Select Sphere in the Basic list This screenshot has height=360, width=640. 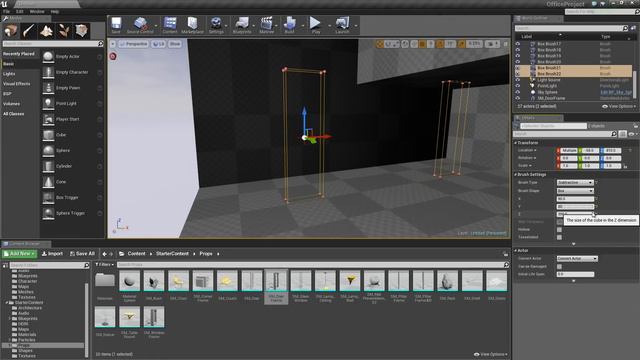(71, 151)
